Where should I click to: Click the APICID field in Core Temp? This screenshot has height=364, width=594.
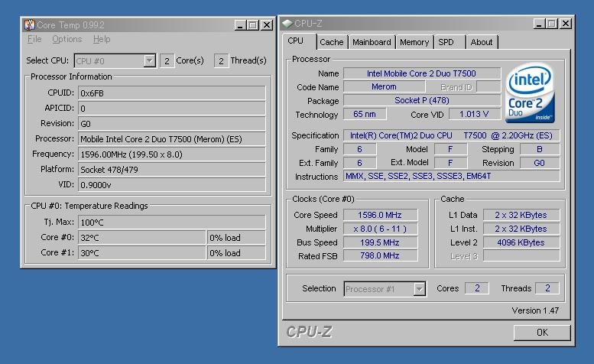click(x=171, y=109)
